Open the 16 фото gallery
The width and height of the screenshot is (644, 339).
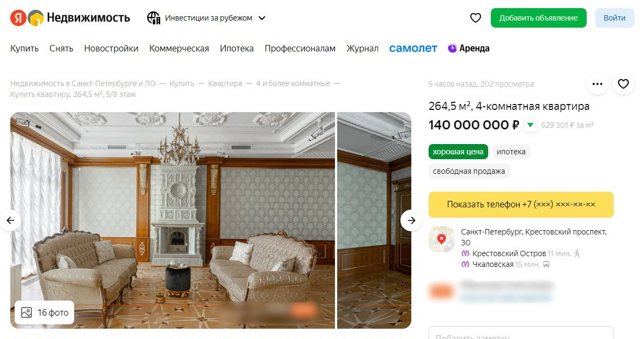44,312
